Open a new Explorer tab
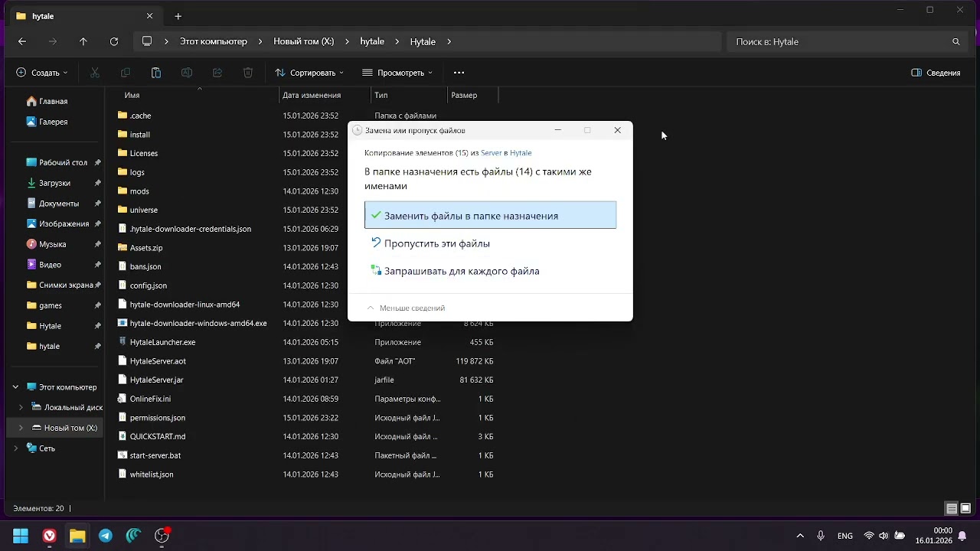The width and height of the screenshot is (980, 551). (178, 16)
